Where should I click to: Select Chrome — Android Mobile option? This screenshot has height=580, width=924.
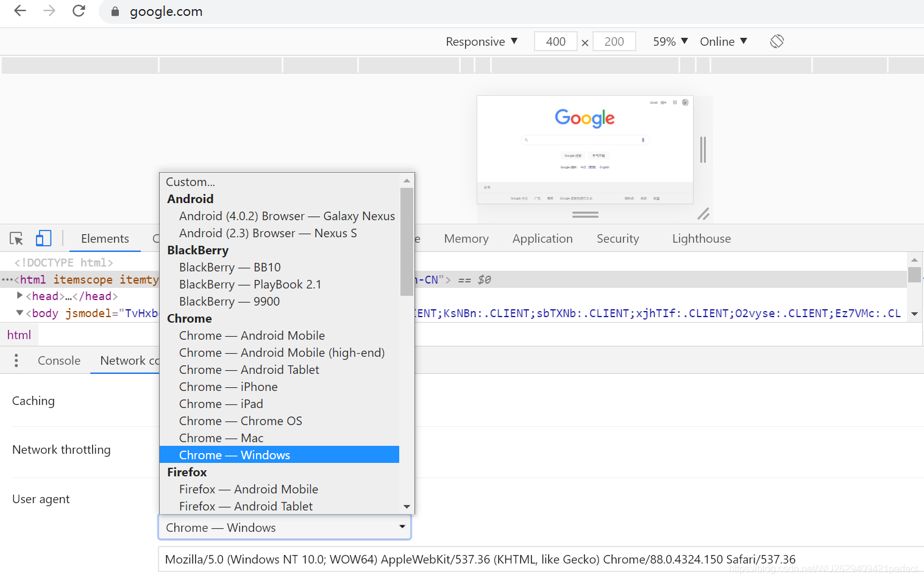279,335
